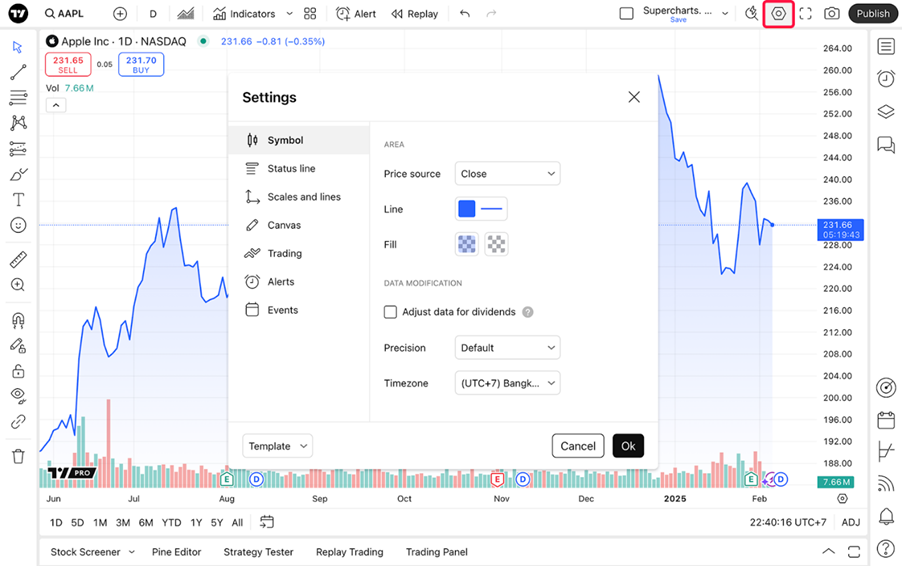Toggle hide all drawings eye icon
This screenshot has width=902, height=566.
point(18,395)
